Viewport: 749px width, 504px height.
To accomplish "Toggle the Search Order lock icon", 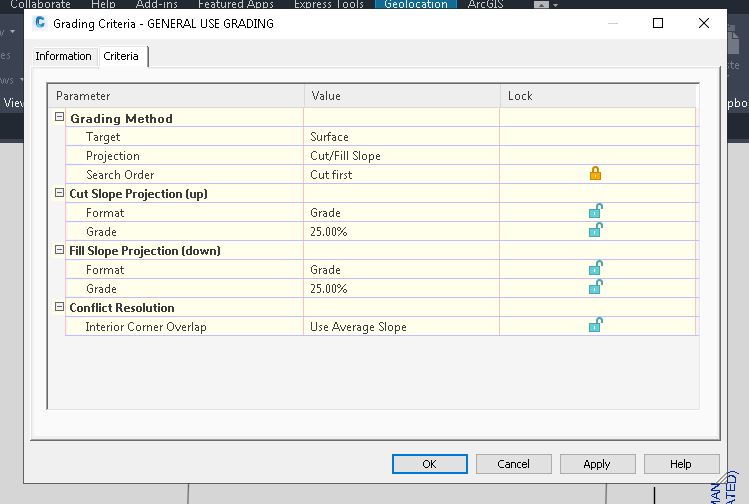I will pyautogui.click(x=595, y=174).
